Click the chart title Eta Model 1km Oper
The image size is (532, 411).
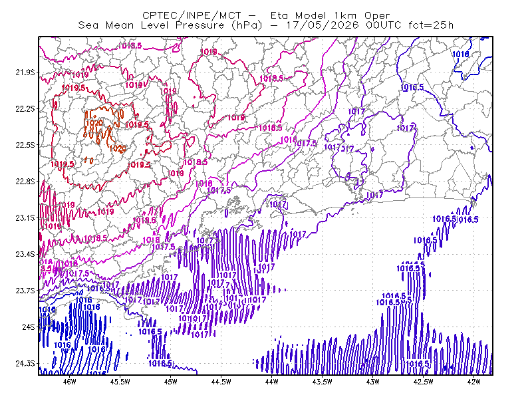click(330, 15)
